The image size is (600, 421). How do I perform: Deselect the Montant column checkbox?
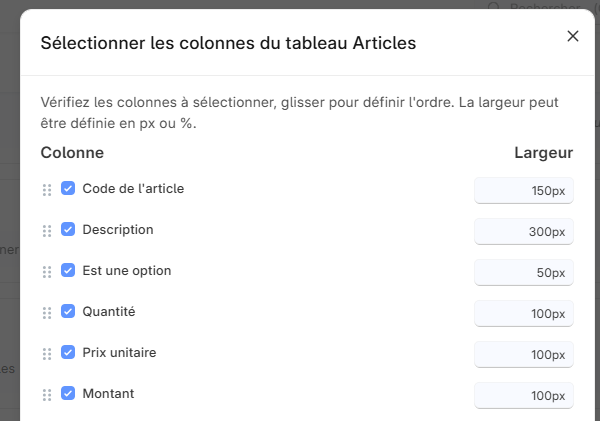click(x=68, y=393)
